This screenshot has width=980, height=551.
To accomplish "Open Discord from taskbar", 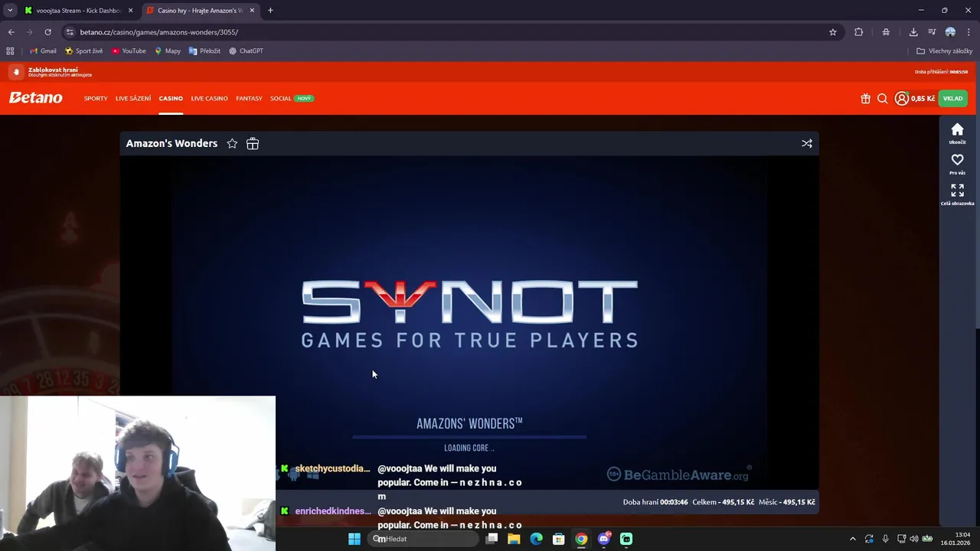I will coord(604,539).
